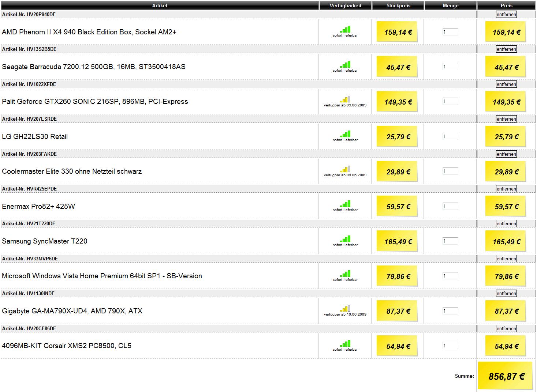537x392 pixels.
Task: Remove the Enermax Pro82+ 425W item
Action: (x=506, y=189)
